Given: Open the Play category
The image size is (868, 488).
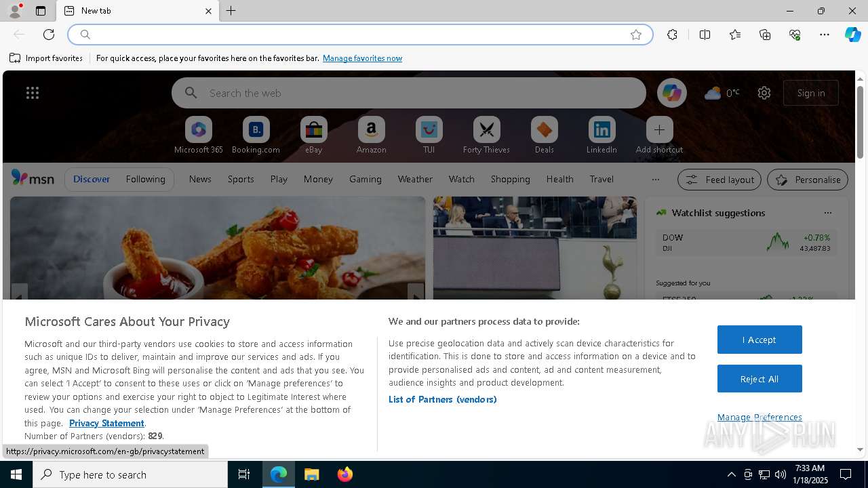Looking at the screenshot, I should pyautogui.click(x=279, y=179).
